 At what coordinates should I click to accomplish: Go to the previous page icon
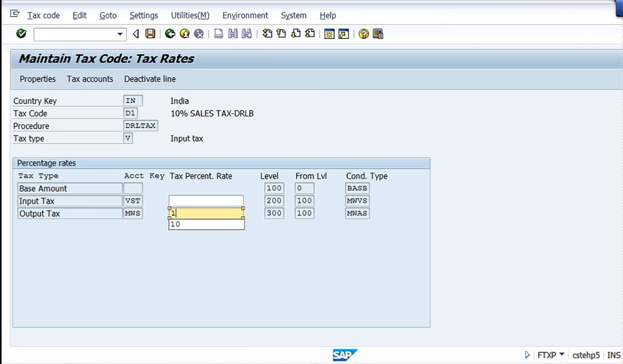281,34
